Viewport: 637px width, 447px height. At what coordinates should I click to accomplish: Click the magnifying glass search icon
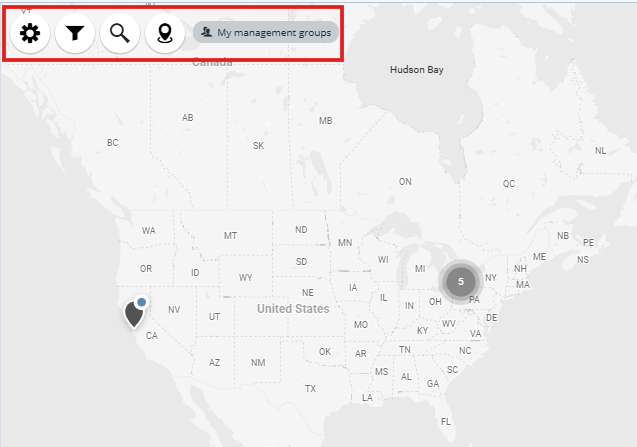120,34
